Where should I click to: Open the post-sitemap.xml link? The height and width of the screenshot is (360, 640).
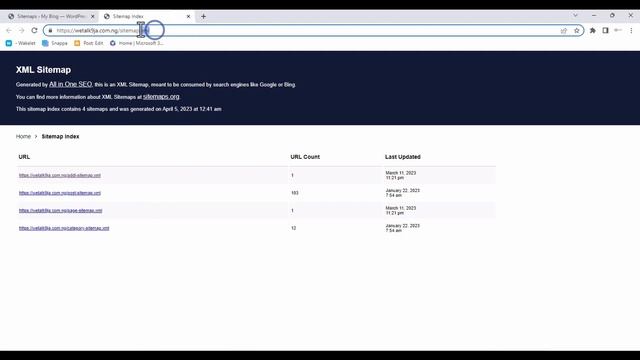pos(60,193)
